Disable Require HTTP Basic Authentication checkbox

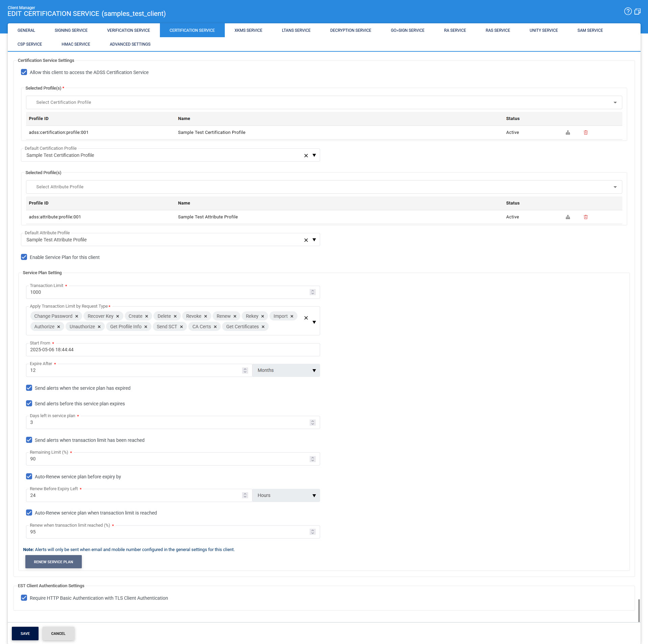24,598
